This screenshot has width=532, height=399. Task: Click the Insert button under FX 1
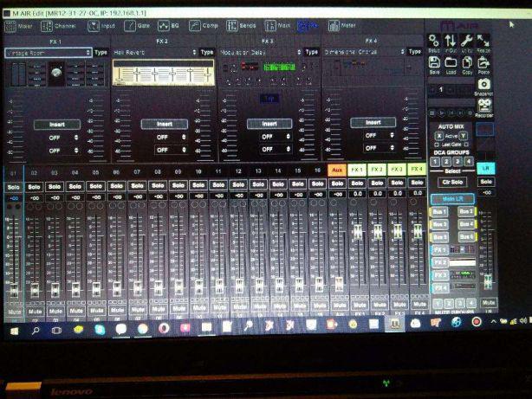pos(58,124)
